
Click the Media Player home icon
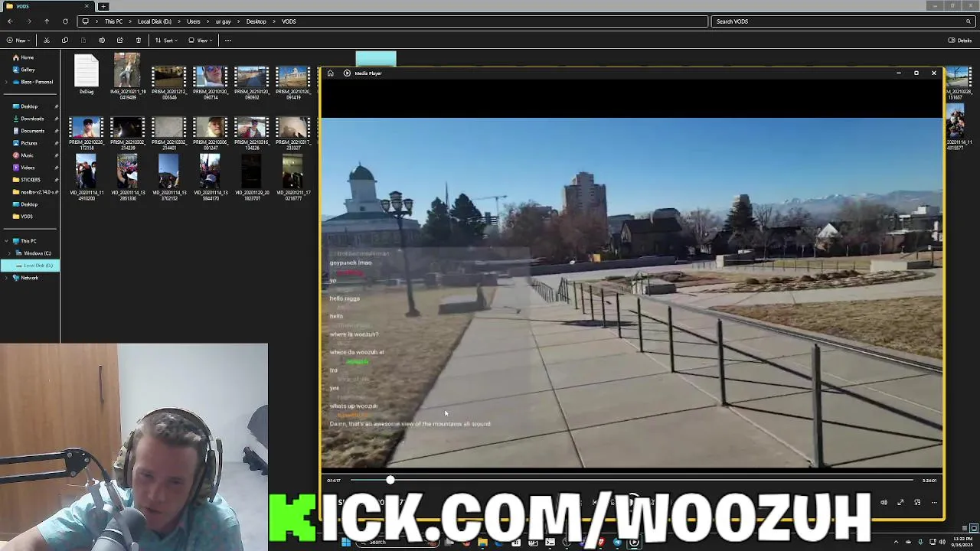coord(330,73)
